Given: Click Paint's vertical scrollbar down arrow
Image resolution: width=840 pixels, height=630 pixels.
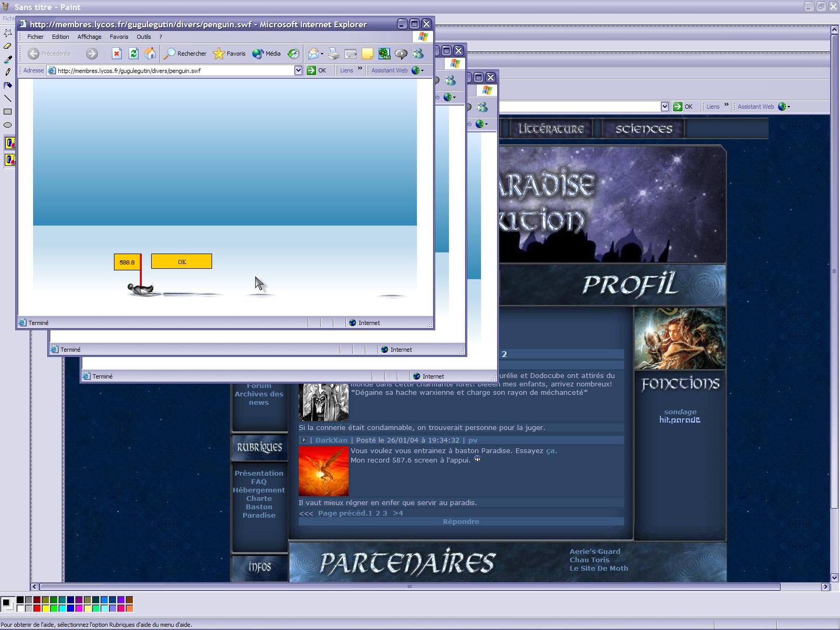Looking at the screenshot, I should pos(834,577).
